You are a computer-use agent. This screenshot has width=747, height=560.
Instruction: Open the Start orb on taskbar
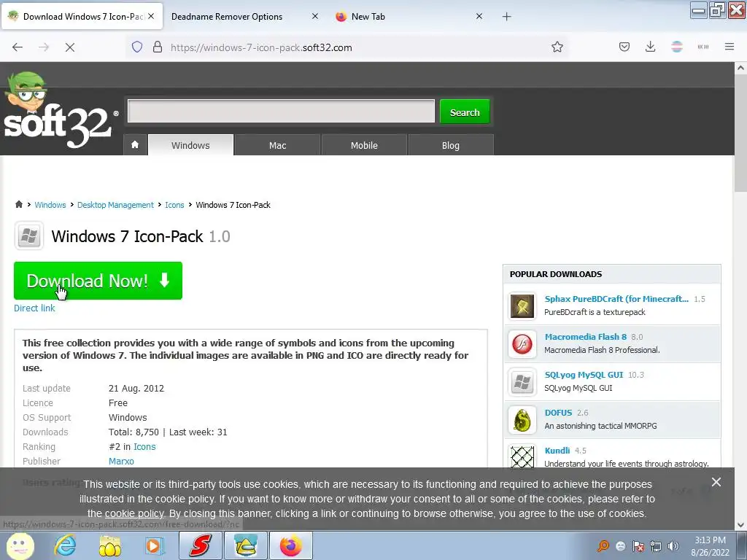tap(20, 545)
